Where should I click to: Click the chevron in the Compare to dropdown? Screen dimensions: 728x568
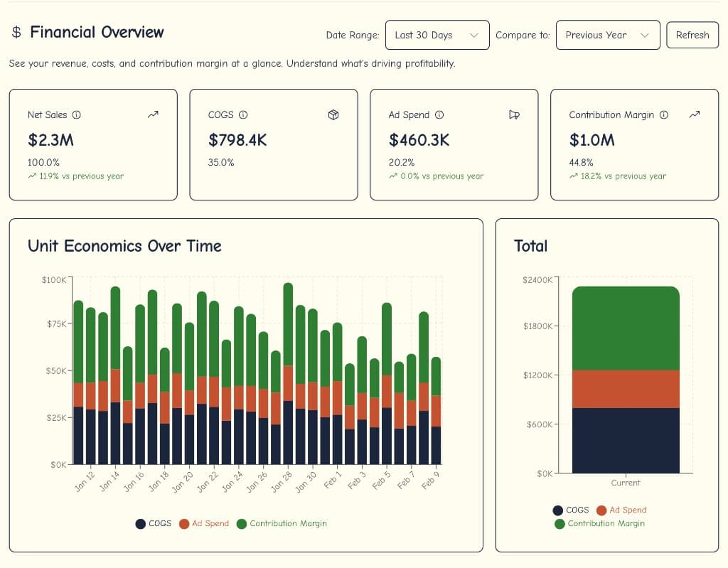645,35
